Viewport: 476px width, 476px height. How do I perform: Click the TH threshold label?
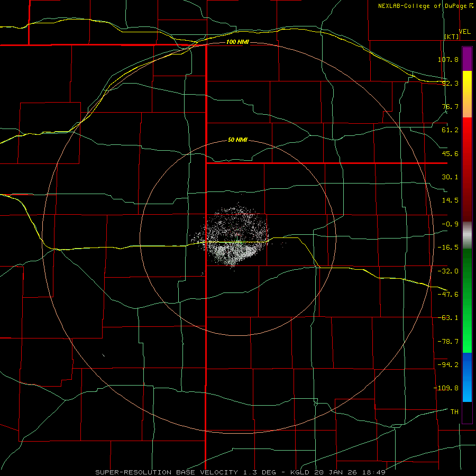pyautogui.click(x=454, y=412)
